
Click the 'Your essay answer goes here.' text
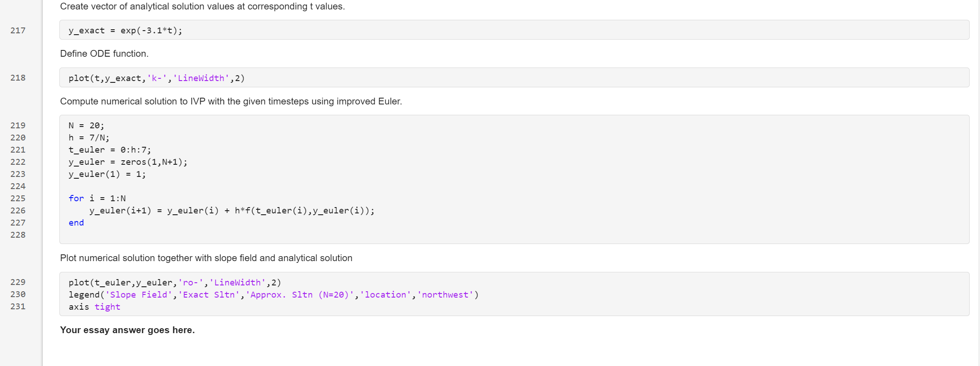pos(127,330)
